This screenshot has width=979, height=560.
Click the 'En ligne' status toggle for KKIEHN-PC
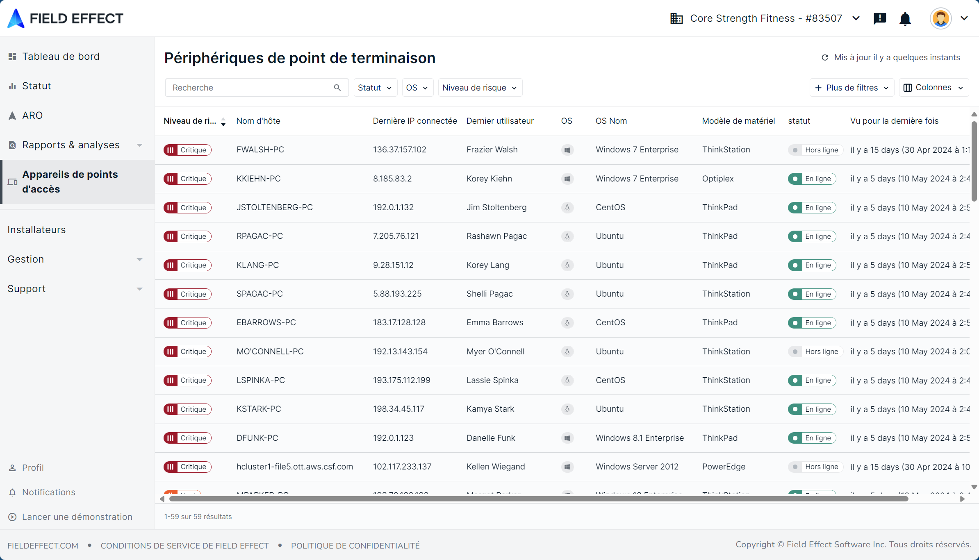[812, 179]
